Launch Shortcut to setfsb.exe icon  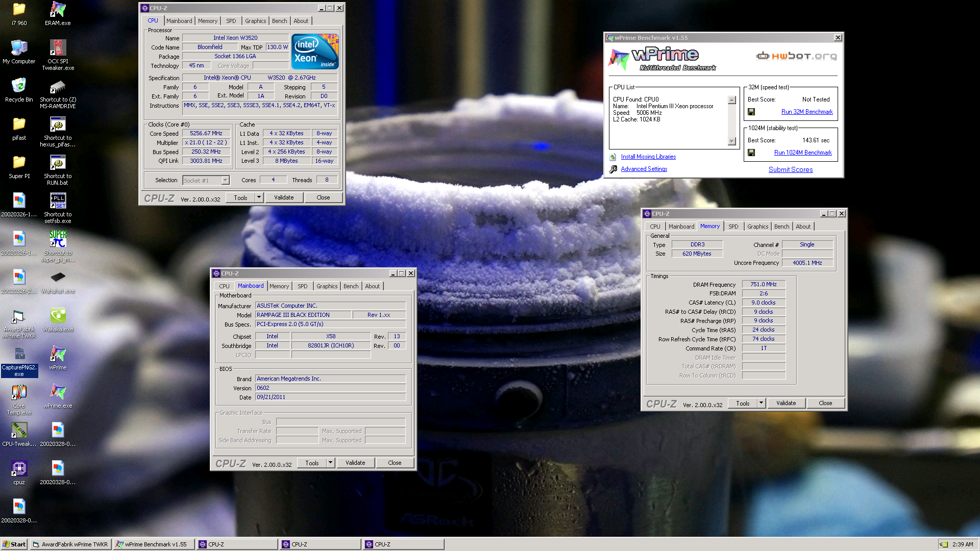click(58, 201)
